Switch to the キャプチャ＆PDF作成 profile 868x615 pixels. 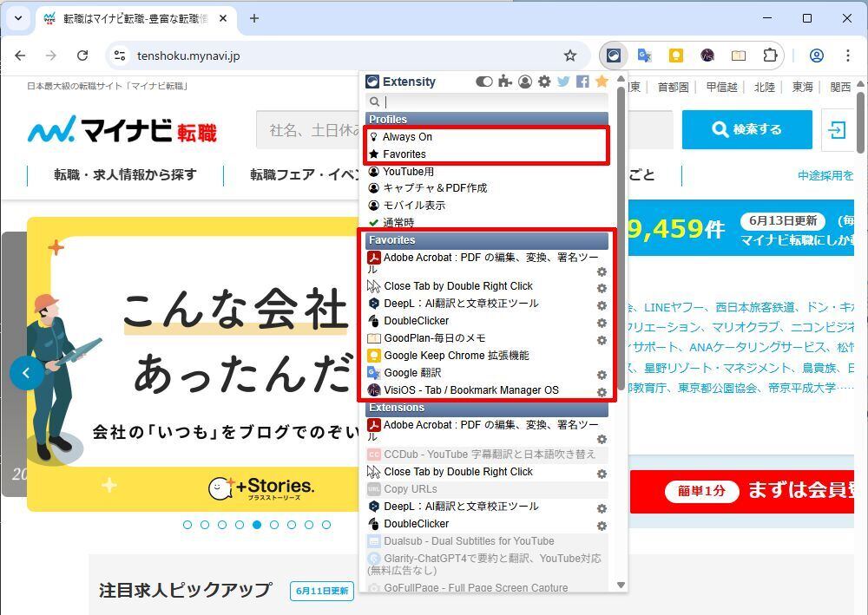click(x=487, y=188)
